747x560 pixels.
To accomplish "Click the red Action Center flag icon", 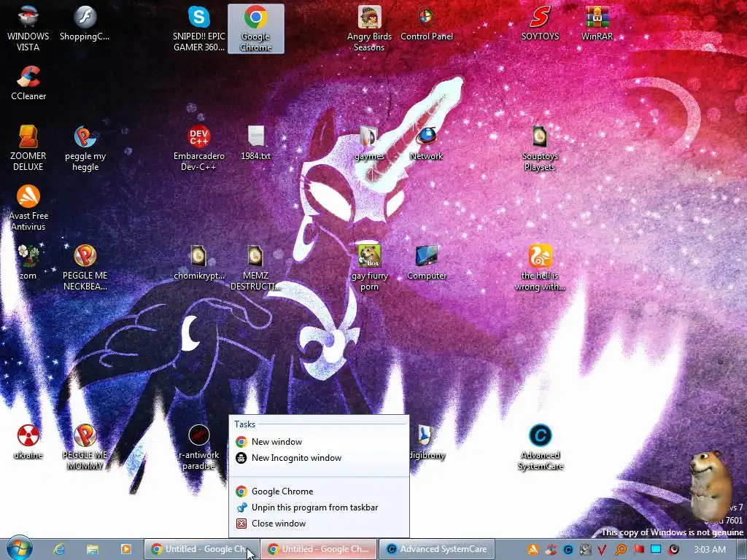I will coord(638,550).
